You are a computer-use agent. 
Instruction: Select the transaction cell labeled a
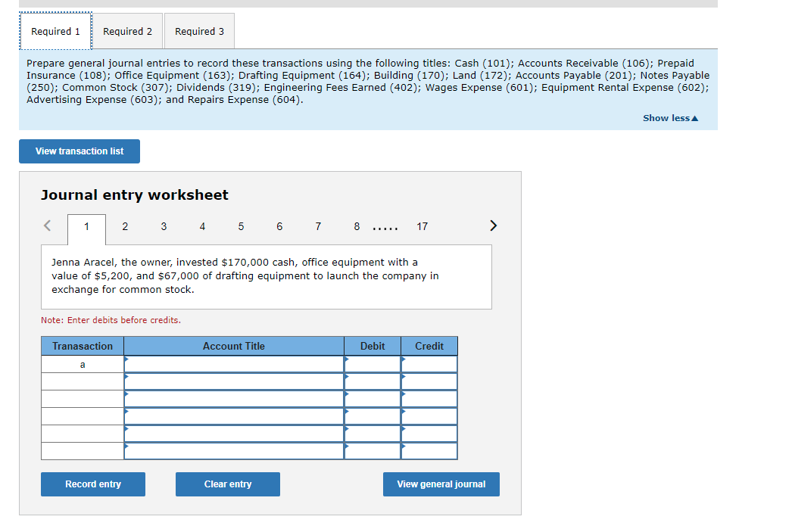82,364
